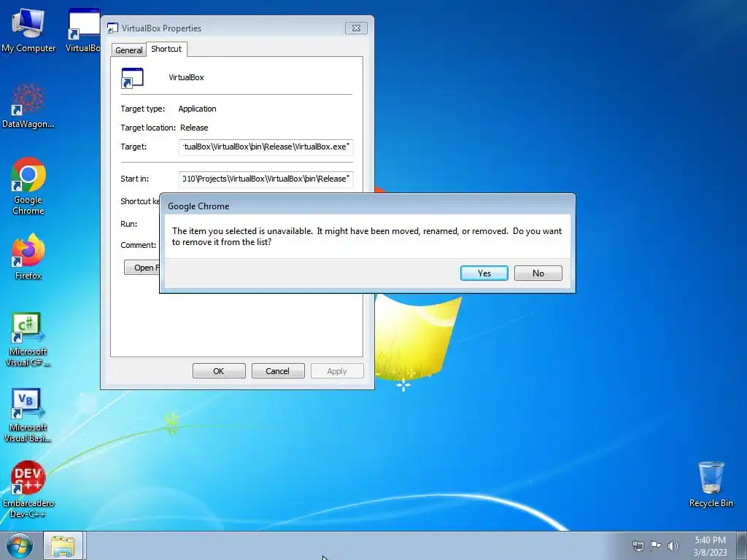The width and height of the screenshot is (747, 560).
Task: Click the VirtualBox icon in Properties dialog
Action: tap(132, 78)
